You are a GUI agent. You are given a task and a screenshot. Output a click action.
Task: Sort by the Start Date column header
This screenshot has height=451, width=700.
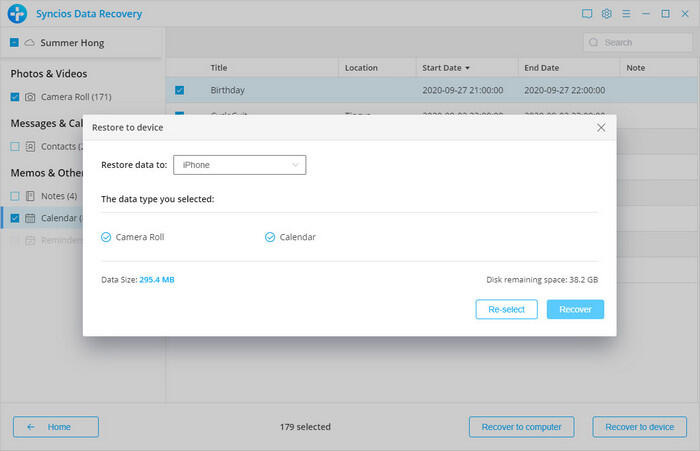(445, 68)
